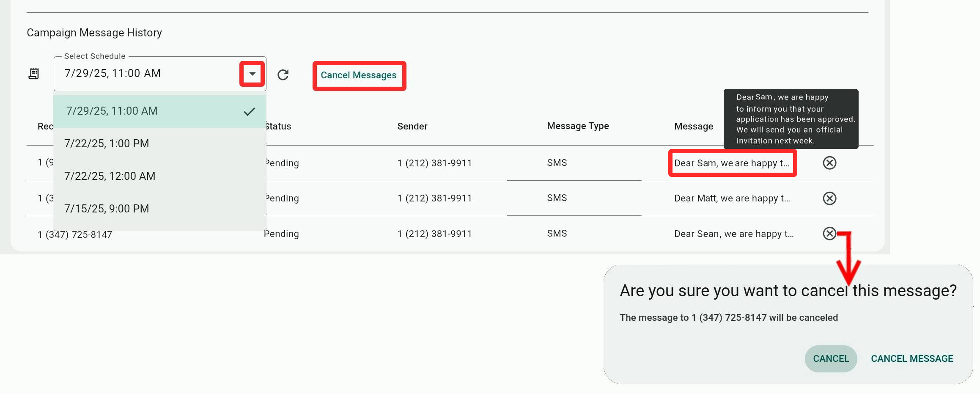
Task: Click the dialog text about message being canceled
Action: click(729, 318)
